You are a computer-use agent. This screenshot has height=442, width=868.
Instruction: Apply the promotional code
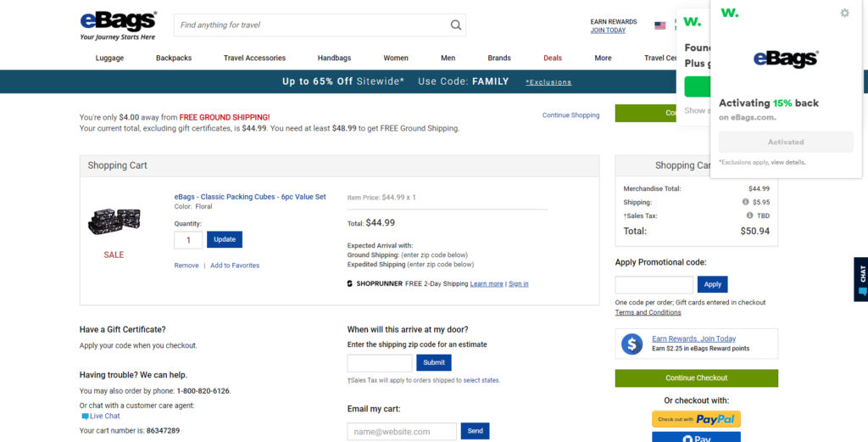pos(713,284)
